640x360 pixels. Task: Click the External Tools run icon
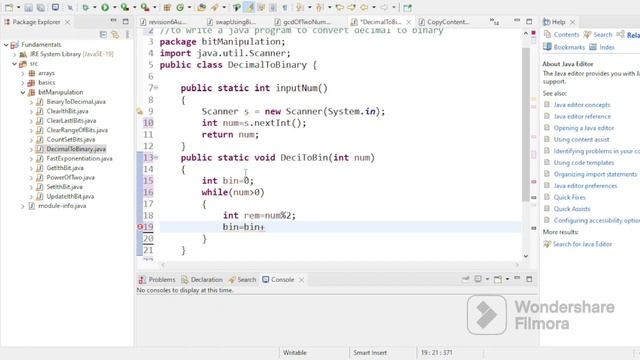click(x=144, y=7)
